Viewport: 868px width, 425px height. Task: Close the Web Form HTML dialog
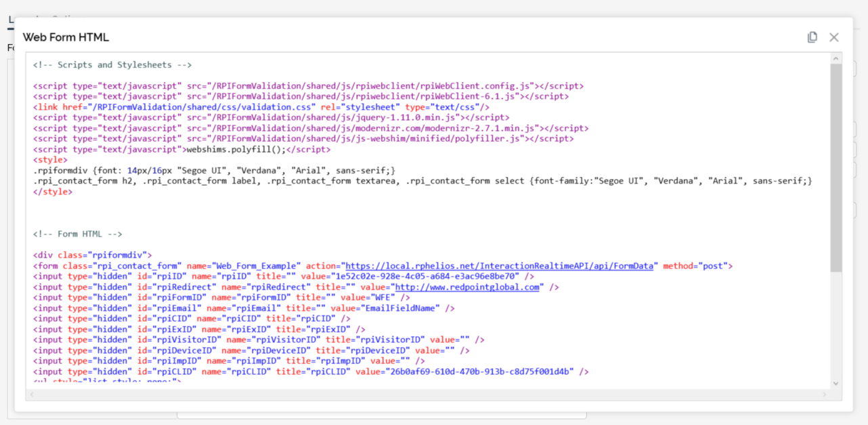click(x=834, y=37)
